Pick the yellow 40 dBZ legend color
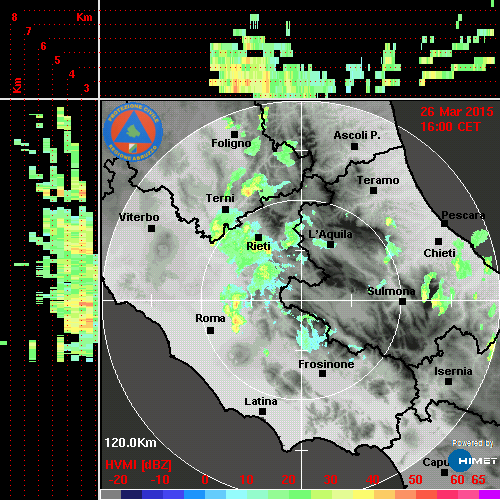 363,494
